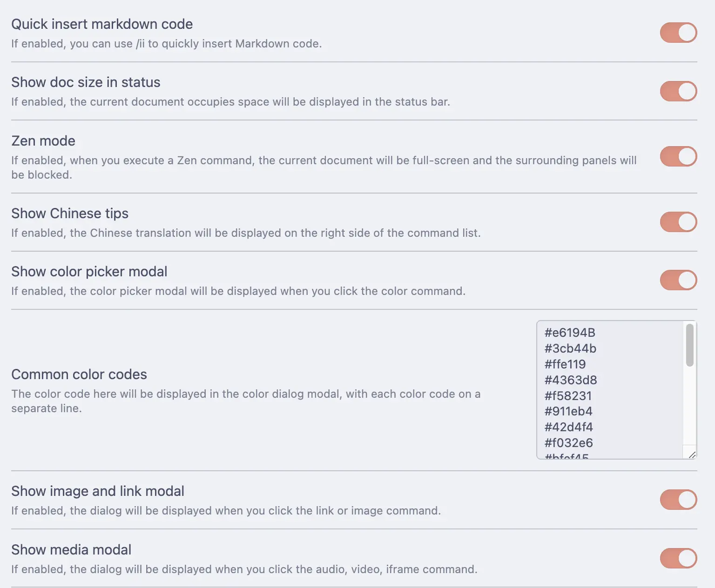This screenshot has width=715, height=588.
Task: Click the #f58231 color code line
Action: click(x=568, y=396)
